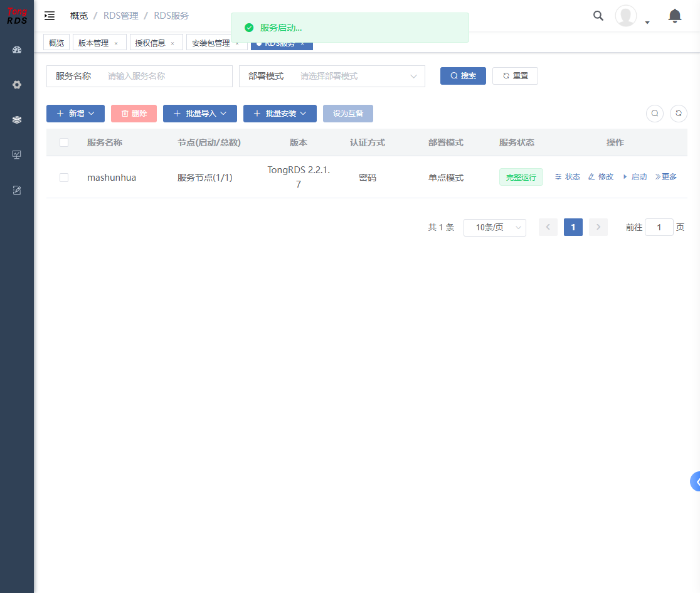This screenshot has height=593, width=700.
Task: Open the 部署模式 dropdown
Action: point(332,77)
